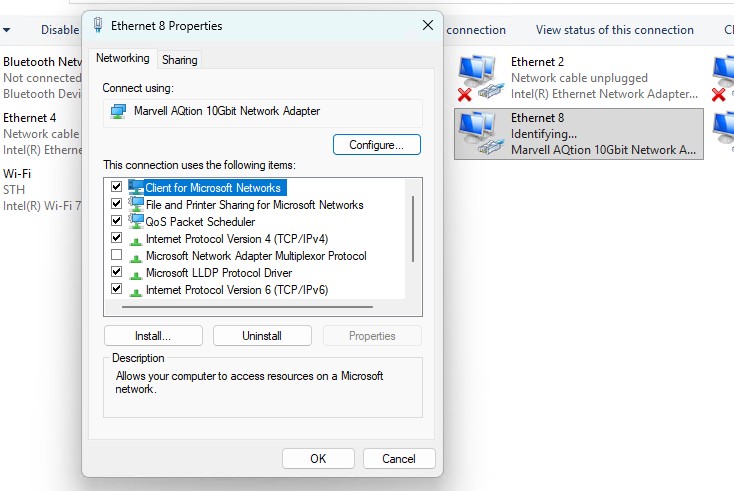Image resolution: width=734 pixels, height=491 pixels.
Task: Click the Properties button
Action: click(372, 336)
